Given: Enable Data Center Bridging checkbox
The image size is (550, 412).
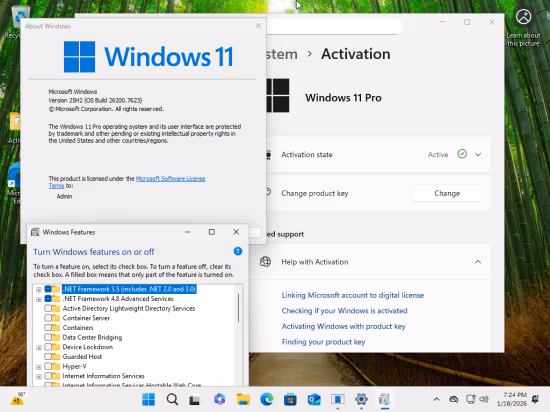Looking at the screenshot, I should 48,337.
